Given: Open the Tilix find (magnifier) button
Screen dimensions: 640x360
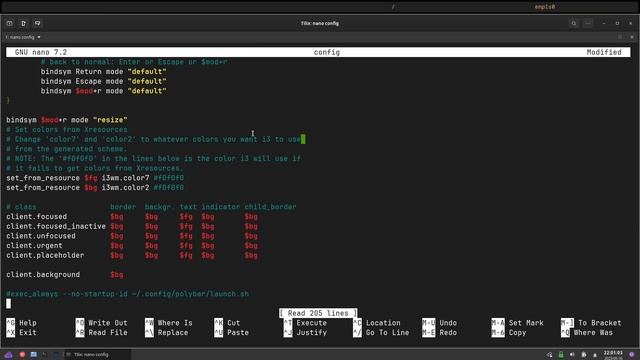Looking at the screenshot, I should coord(574,23).
